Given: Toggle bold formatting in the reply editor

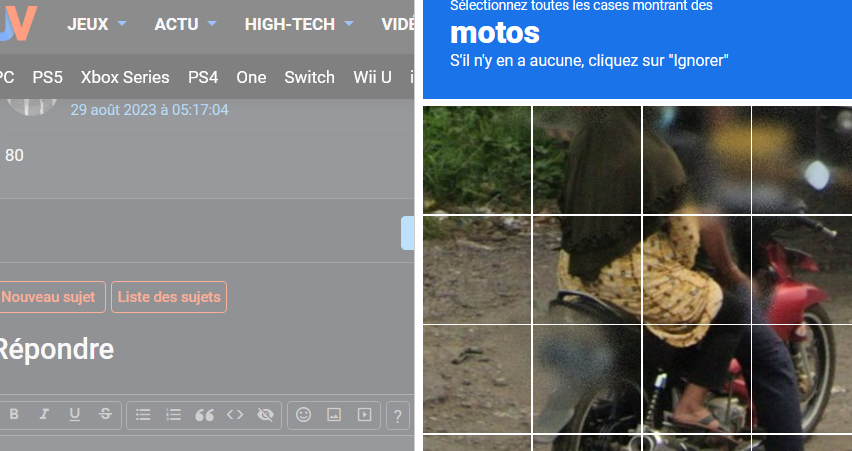Looking at the screenshot, I should pyautogui.click(x=14, y=415).
